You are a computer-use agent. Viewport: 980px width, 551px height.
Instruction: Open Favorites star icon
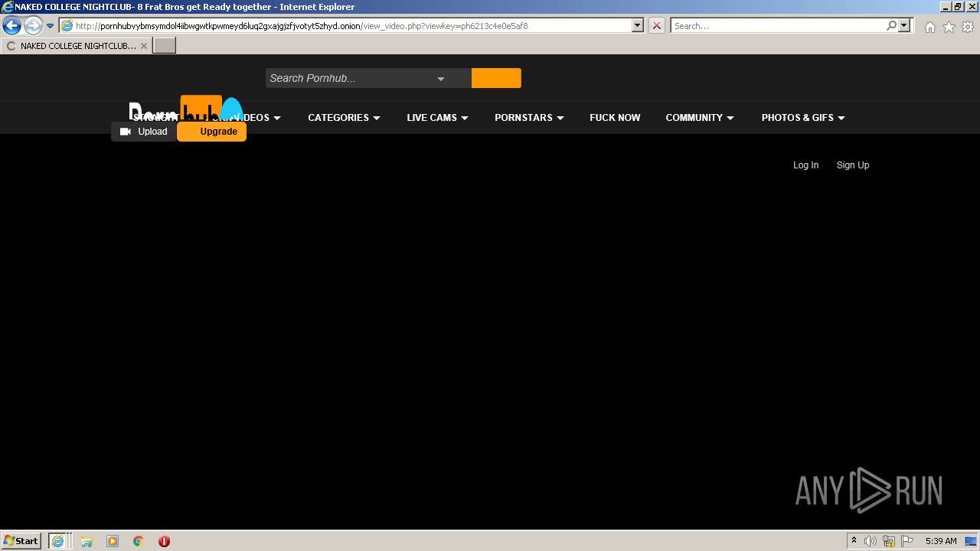coord(949,27)
